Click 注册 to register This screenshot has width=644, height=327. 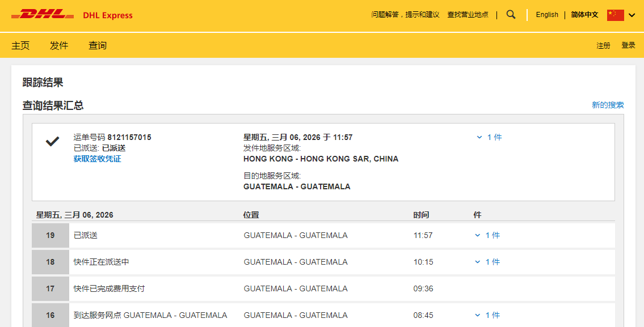[603, 45]
